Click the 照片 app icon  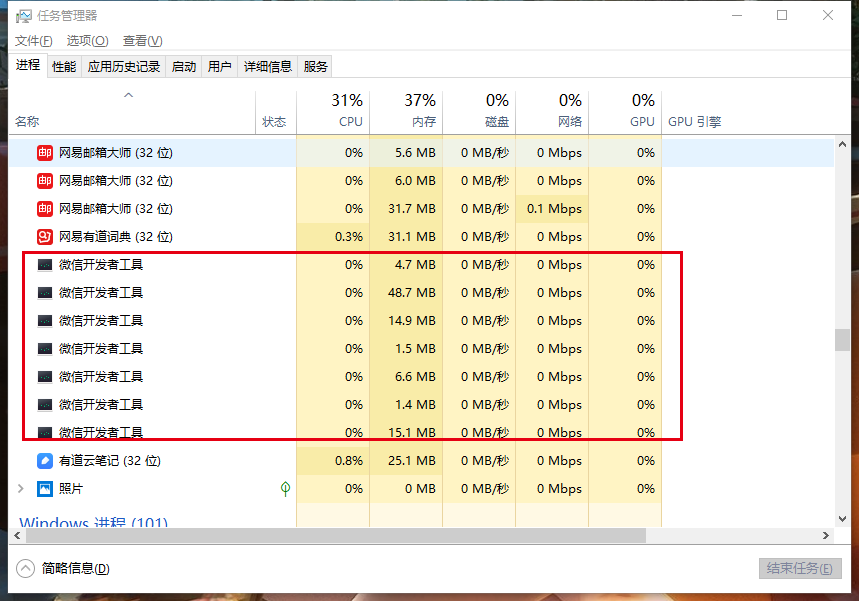(45, 489)
